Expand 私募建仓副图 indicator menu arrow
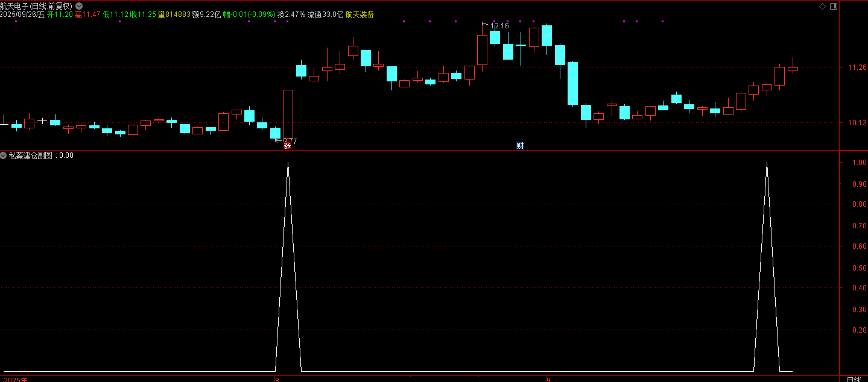 click(4, 155)
